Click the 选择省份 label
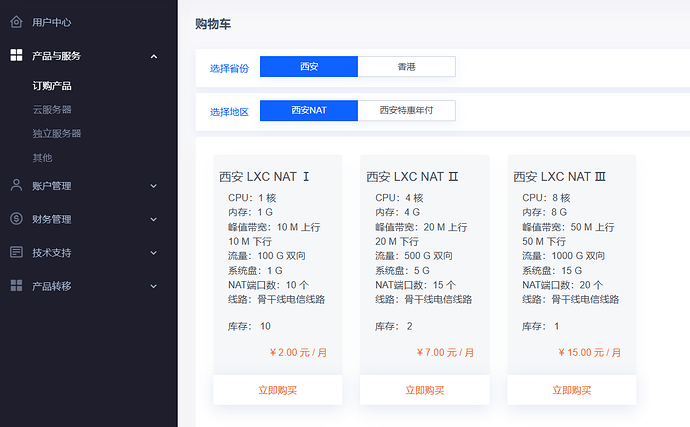This screenshot has height=427, width=690. point(229,68)
